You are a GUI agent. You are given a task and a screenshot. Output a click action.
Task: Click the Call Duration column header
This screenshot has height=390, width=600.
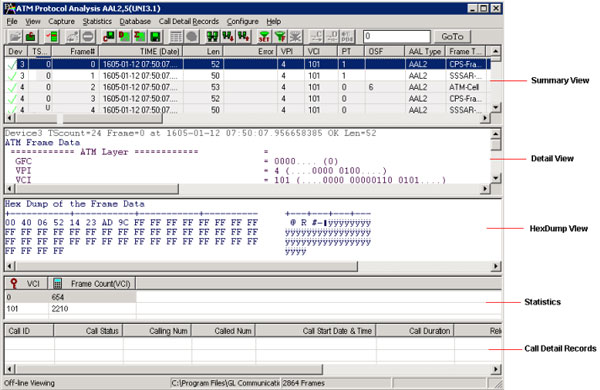(415, 331)
